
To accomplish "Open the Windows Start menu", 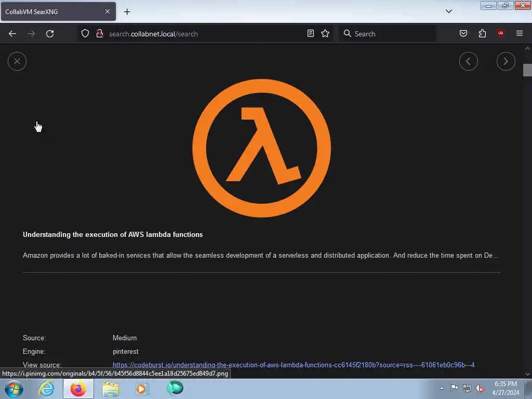I will pos(14,389).
